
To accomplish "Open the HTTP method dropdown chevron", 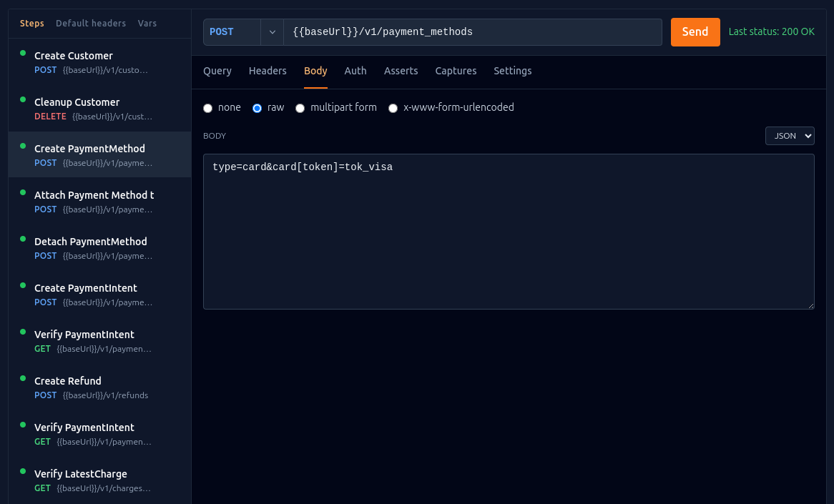I will click(x=273, y=32).
